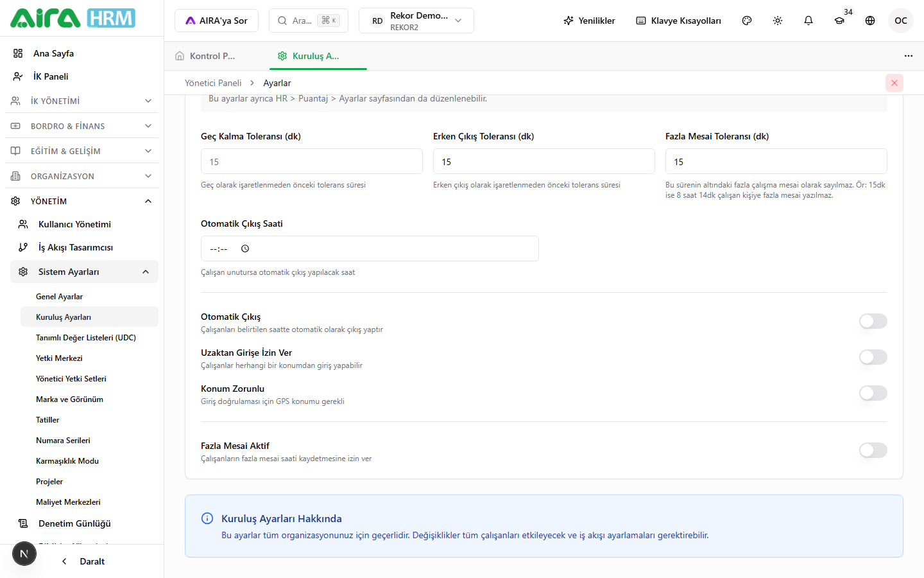Click Ayarlar breadcrumb text
Viewport: 924px width, 578px height.
point(277,83)
